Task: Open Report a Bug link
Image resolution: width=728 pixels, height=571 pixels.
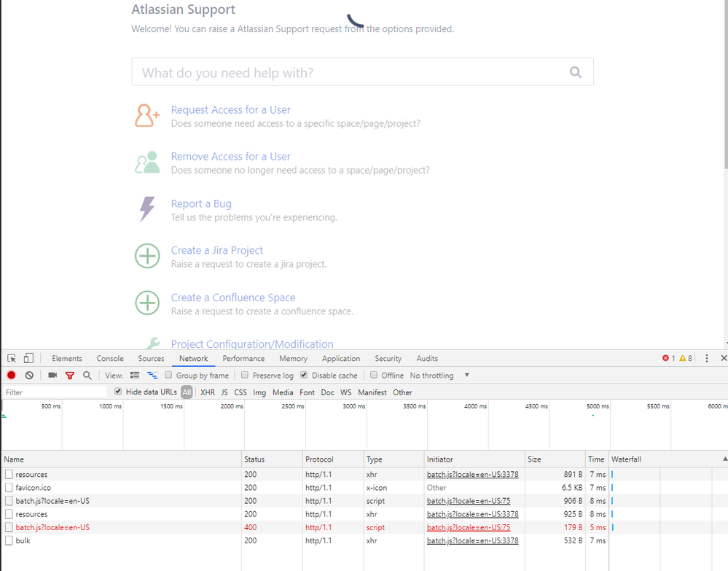Action: pos(201,203)
